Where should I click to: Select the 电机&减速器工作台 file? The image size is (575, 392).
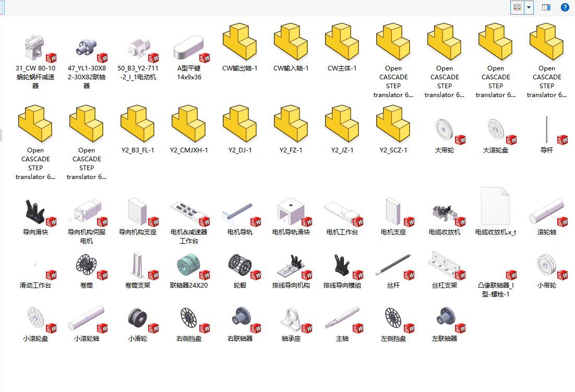(189, 212)
